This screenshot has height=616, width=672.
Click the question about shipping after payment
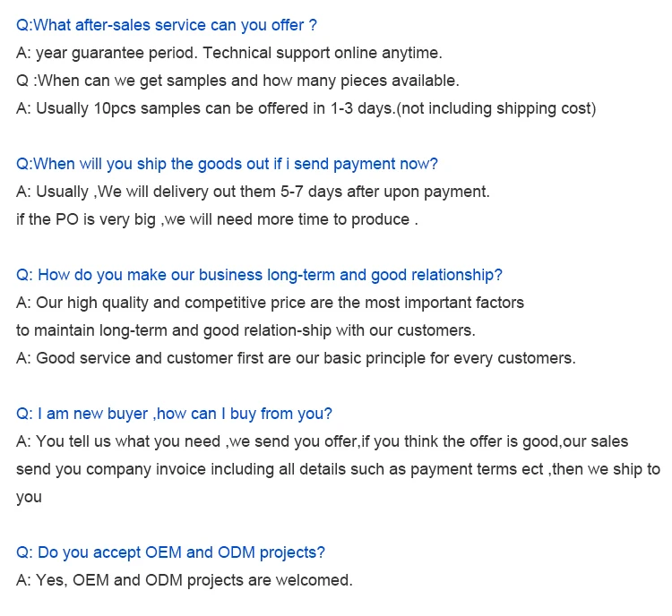click(227, 164)
